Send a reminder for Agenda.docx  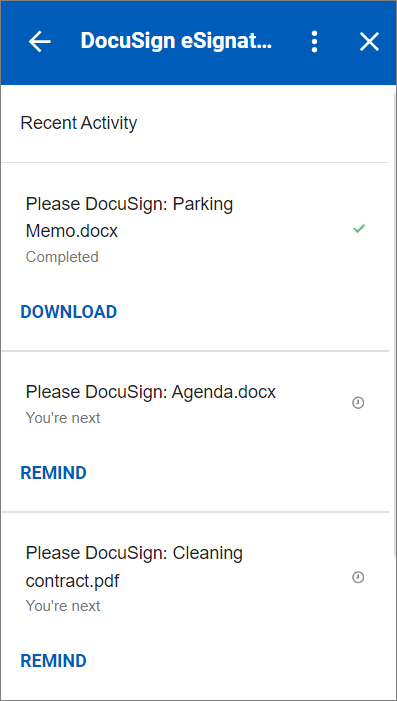point(54,473)
